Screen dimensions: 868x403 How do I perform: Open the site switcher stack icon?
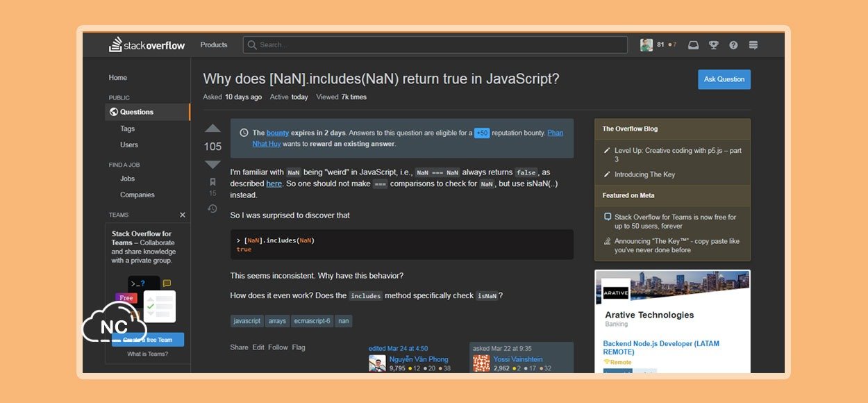pos(753,45)
